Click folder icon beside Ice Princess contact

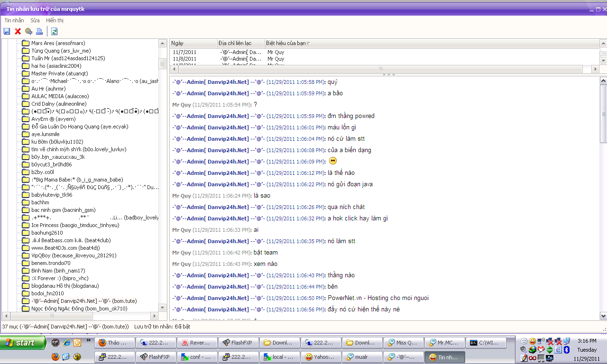(x=26, y=225)
